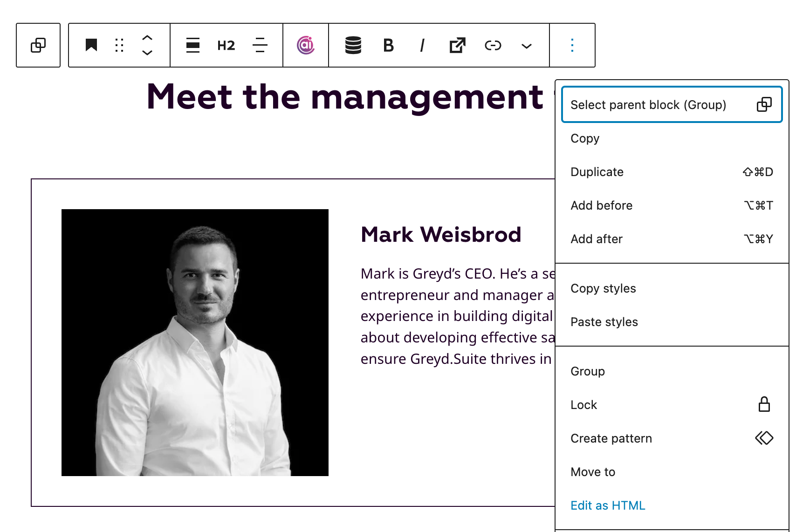Lock the block via Lock option

click(x=583, y=405)
